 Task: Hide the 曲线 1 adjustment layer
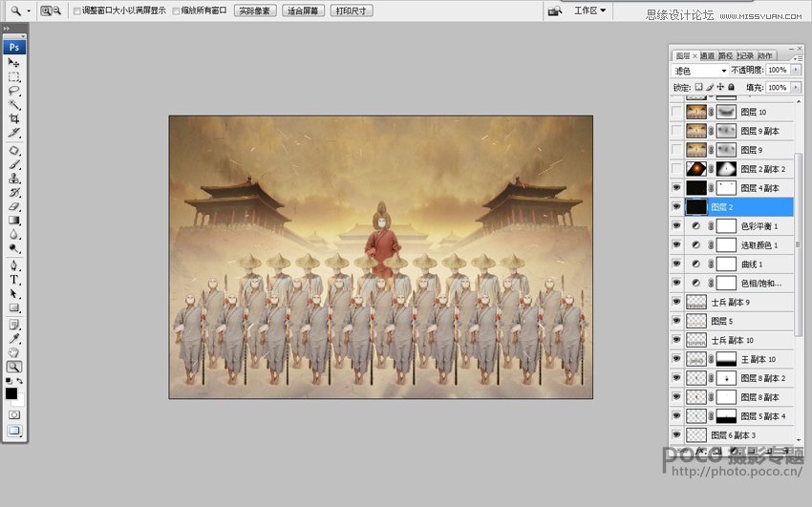coord(676,264)
